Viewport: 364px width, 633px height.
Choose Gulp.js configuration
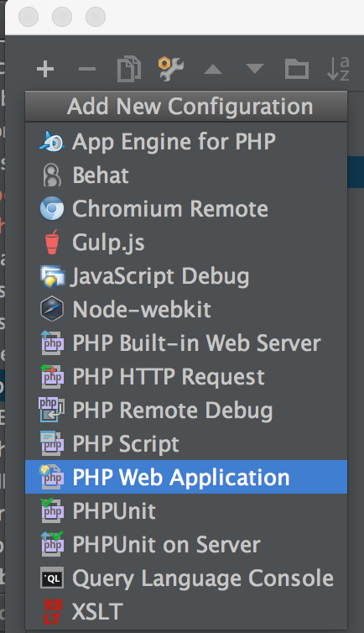186,243
